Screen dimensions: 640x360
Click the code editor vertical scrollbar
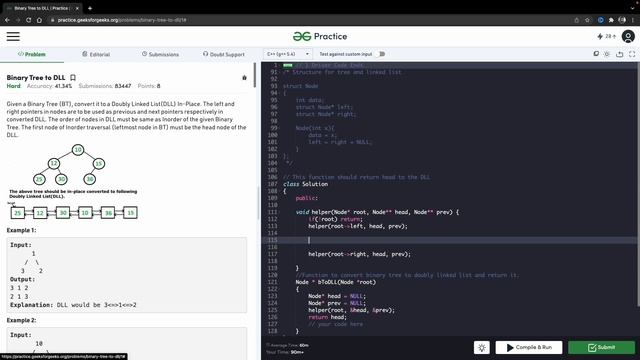(638, 184)
